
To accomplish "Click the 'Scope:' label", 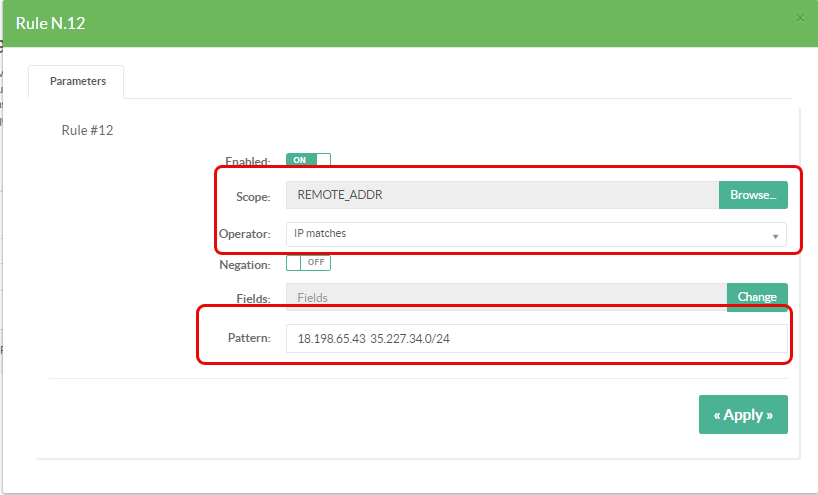I will tap(253, 197).
